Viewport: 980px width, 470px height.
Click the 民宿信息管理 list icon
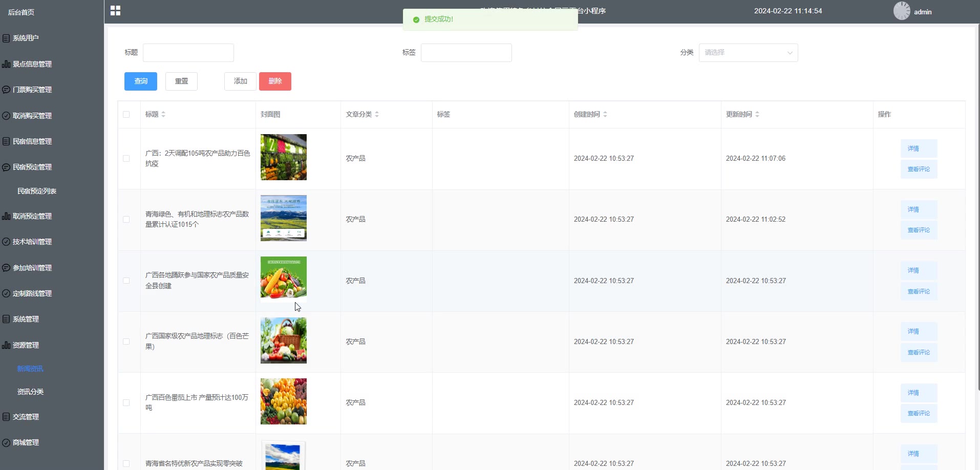click(x=6, y=141)
